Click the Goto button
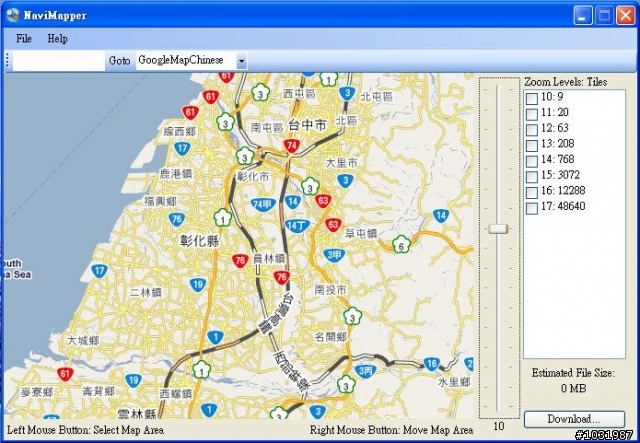 (x=119, y=61)
